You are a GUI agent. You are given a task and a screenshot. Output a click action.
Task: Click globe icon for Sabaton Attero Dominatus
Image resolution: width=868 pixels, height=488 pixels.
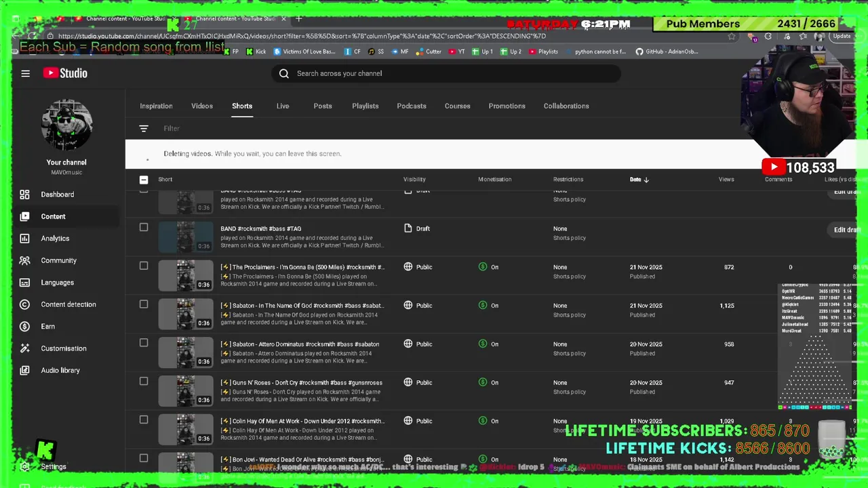(408, 344)
